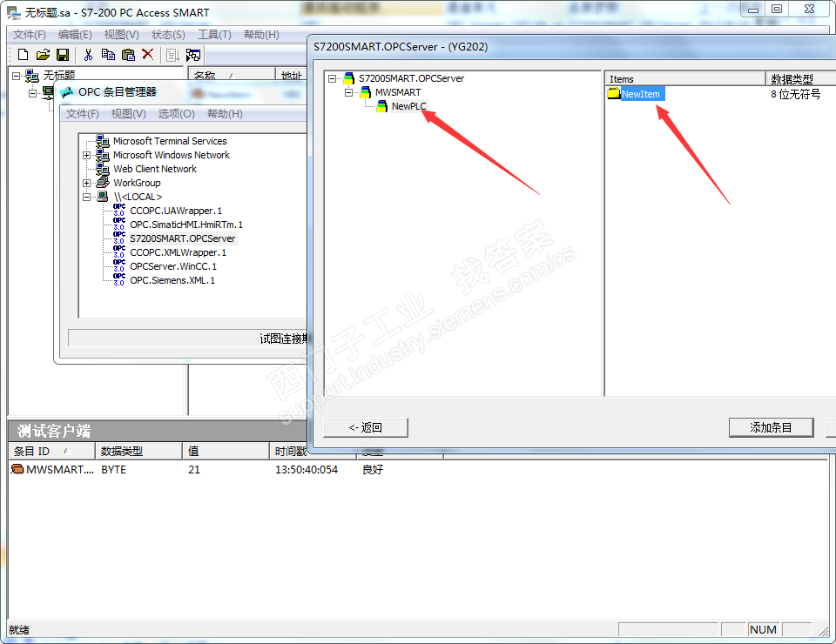The height and width of the screenshot is (644, 836).
Task: Click the Copy icon in the toolbar
Action: (108, 54)
